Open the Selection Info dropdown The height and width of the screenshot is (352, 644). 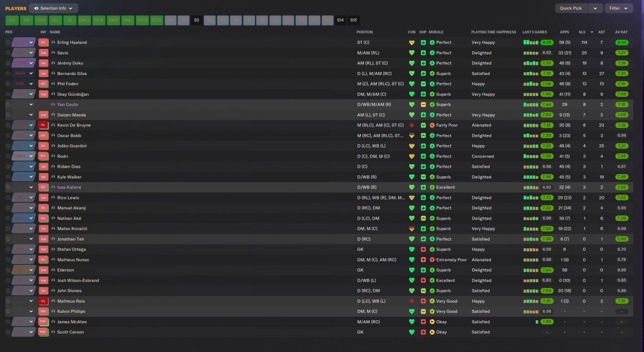pos(53,8)
